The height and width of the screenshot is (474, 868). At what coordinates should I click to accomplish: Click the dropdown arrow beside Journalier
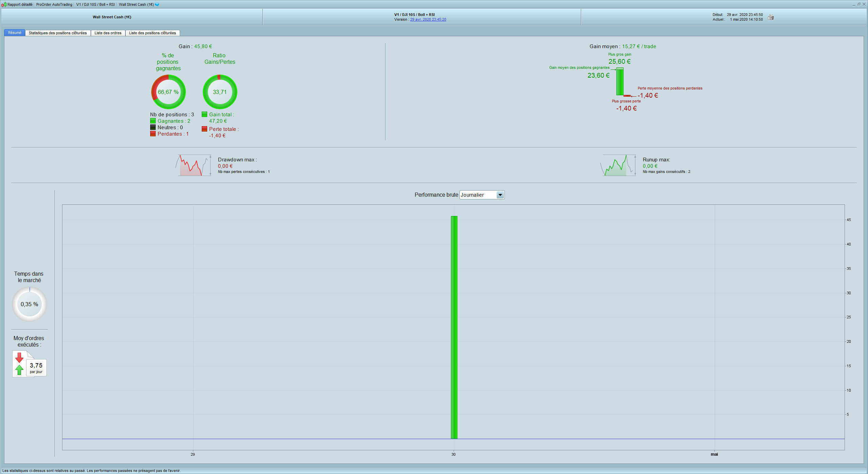(x=500, y=195)
